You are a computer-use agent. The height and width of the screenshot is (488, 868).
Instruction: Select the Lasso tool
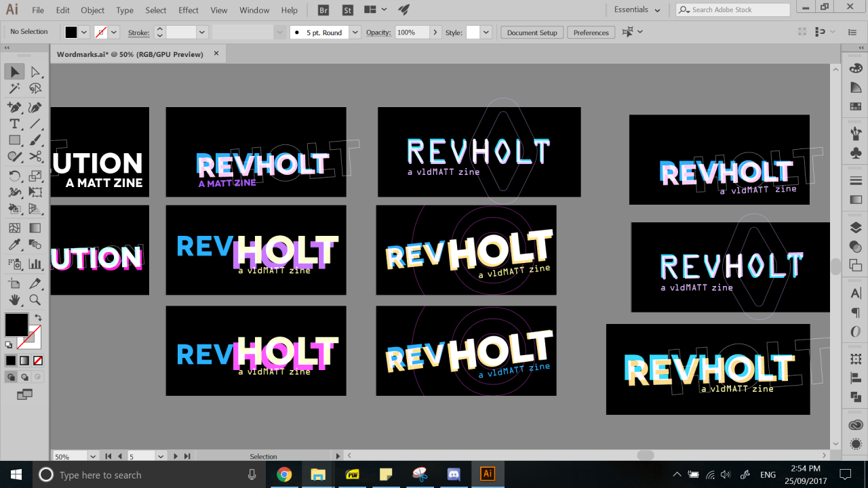(35, 89)
